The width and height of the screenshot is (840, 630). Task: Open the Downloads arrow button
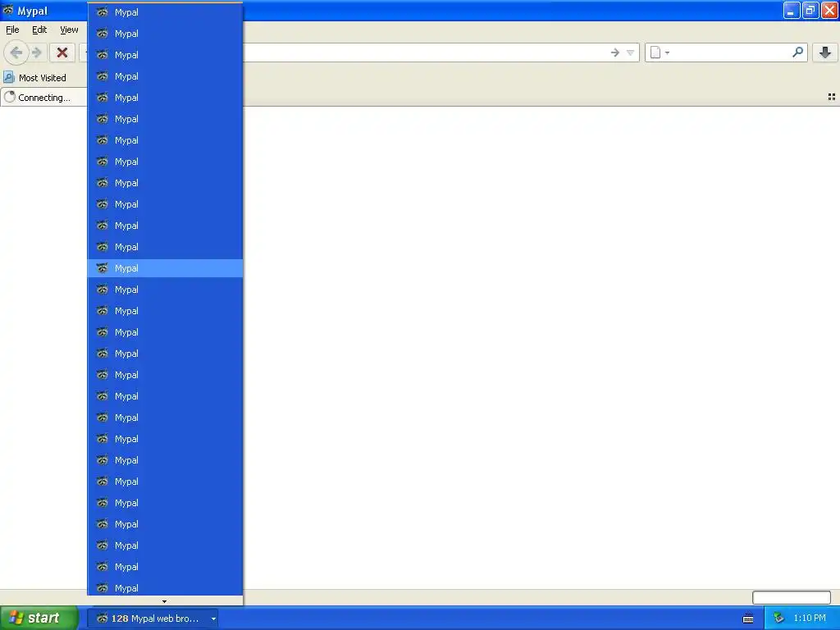click(x=825, y=52)
